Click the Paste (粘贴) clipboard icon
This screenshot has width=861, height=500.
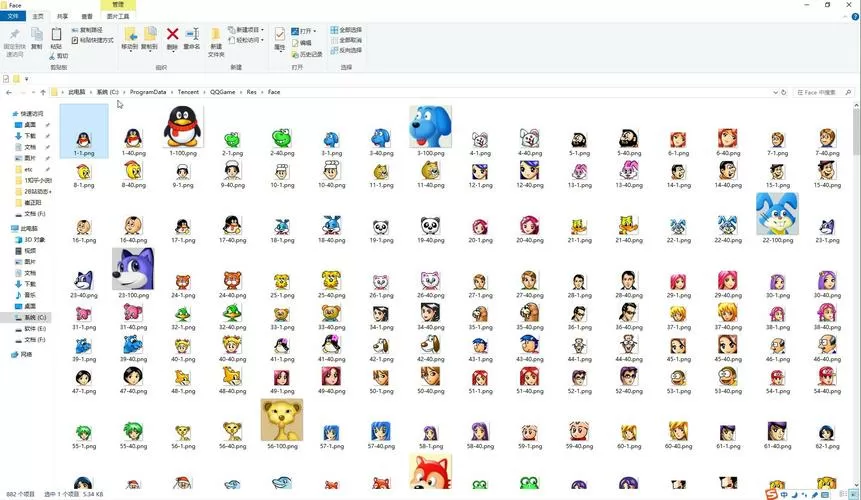tap(56, 35)
